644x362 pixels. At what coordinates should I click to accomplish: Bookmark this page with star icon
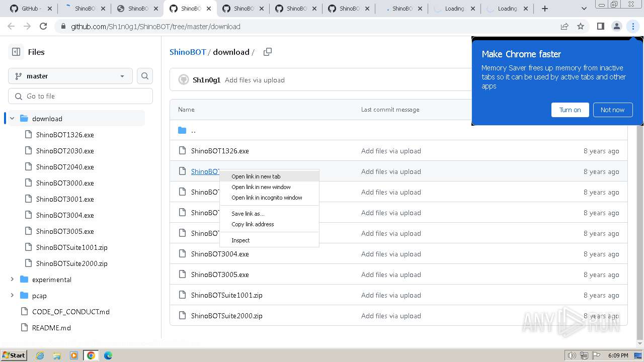[x=581, y=26]
